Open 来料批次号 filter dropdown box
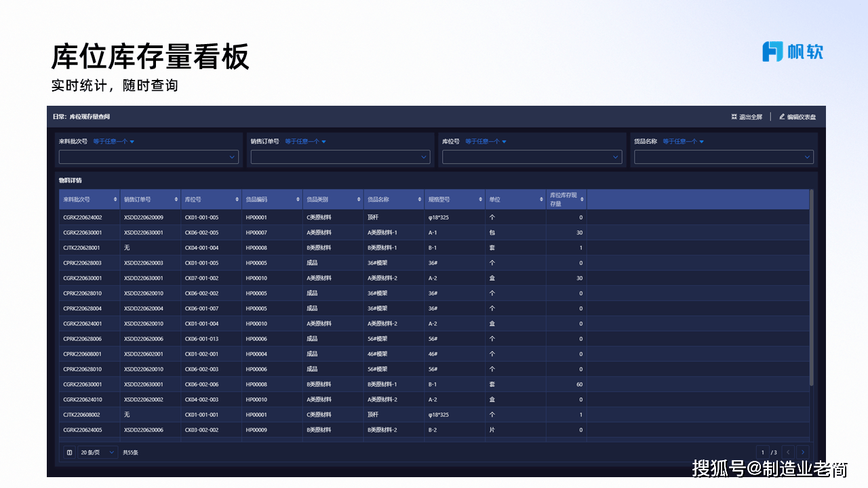This screenshot has height=488, width=868. click(x=149, y=157)
